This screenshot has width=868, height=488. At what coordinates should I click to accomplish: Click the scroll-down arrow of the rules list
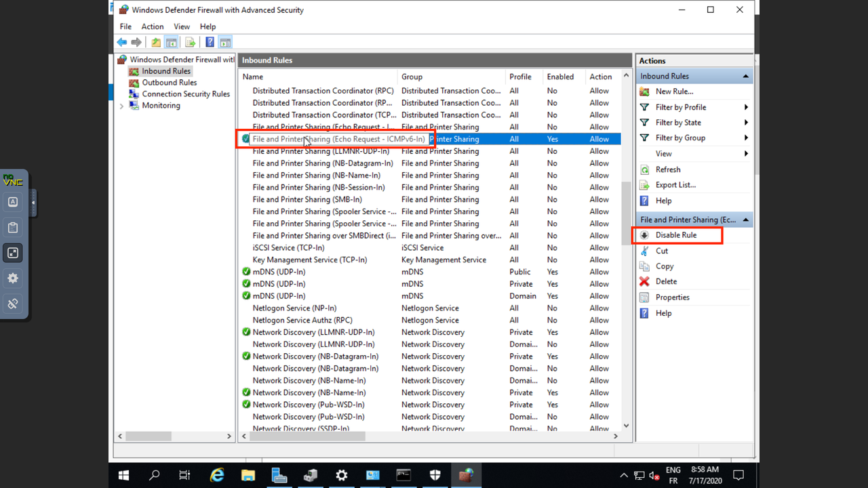click(626, 426)
